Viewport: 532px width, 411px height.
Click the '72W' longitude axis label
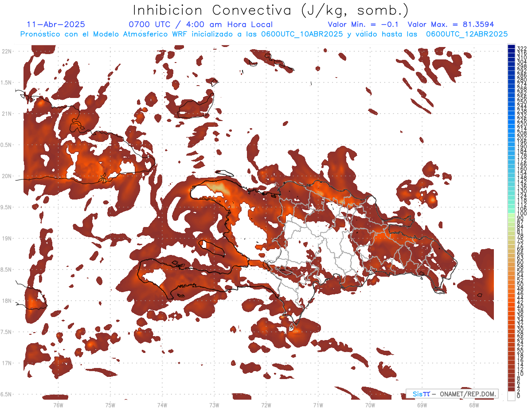pyautogui.click(x=266, y=405)
